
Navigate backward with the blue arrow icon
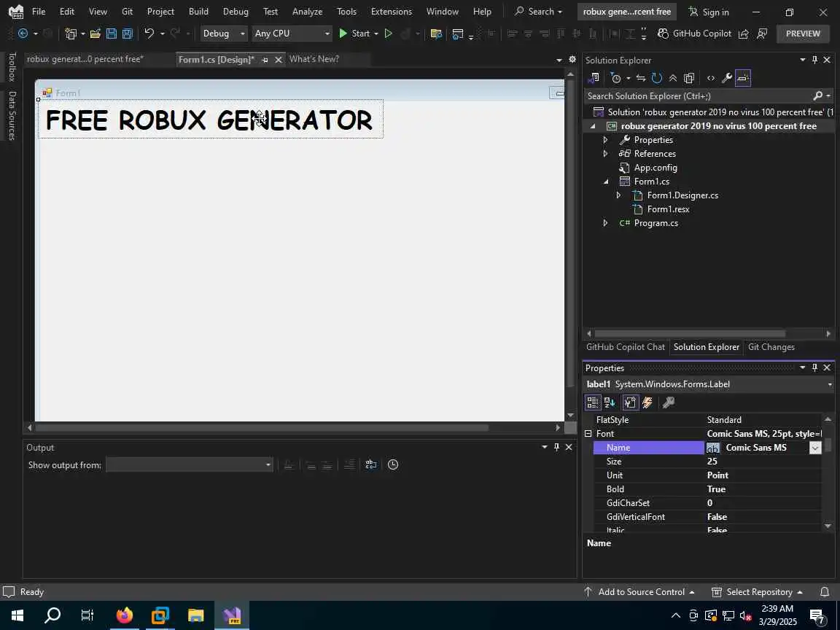(23, 34)
